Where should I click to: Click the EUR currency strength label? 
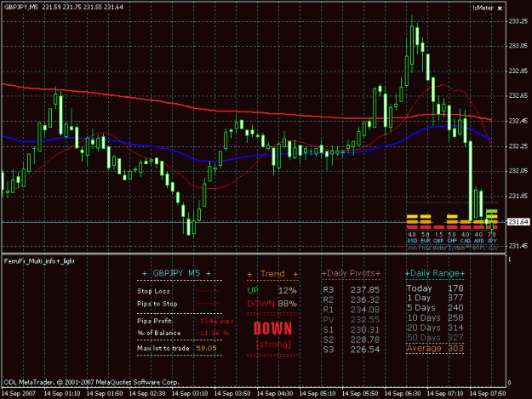[425, 241]
